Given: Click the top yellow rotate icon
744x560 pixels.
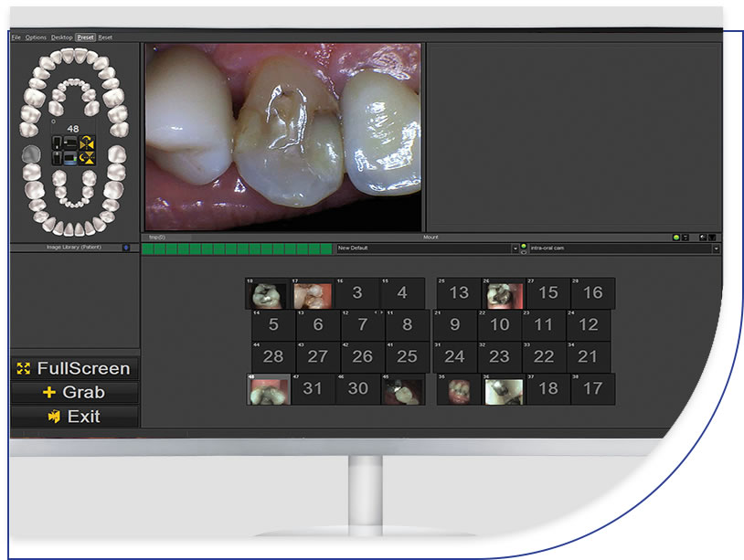Looking at the screenshot, I should 88,143.
